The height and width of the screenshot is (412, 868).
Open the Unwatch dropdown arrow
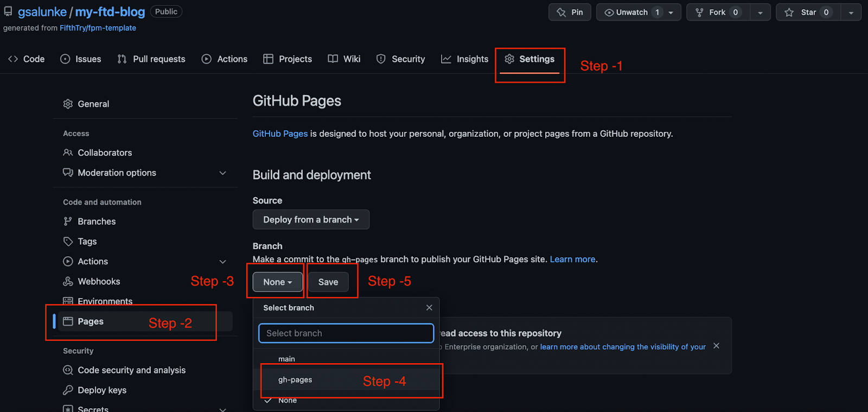[671, 12]
